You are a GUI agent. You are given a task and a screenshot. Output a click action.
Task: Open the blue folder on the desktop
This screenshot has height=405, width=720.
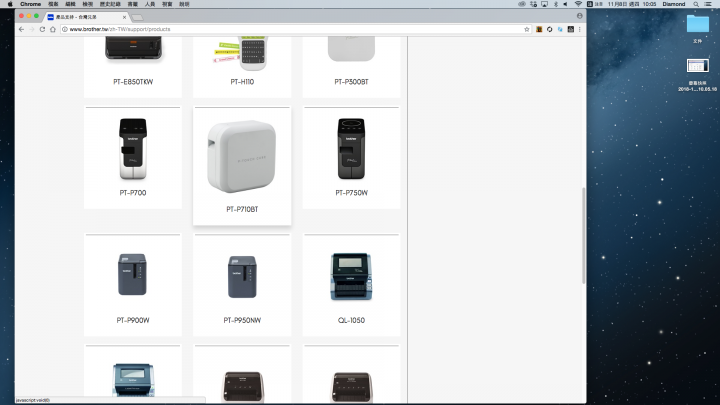tap(698, 24)
